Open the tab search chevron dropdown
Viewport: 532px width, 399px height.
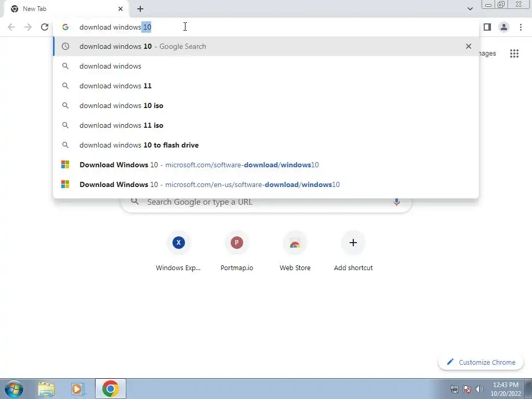pos(470,9)
